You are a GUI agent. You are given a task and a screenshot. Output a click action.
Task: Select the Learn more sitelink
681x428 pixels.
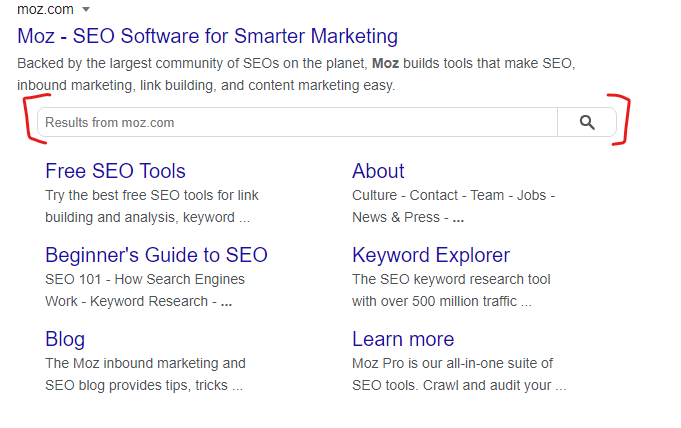(x=403, y=339)
